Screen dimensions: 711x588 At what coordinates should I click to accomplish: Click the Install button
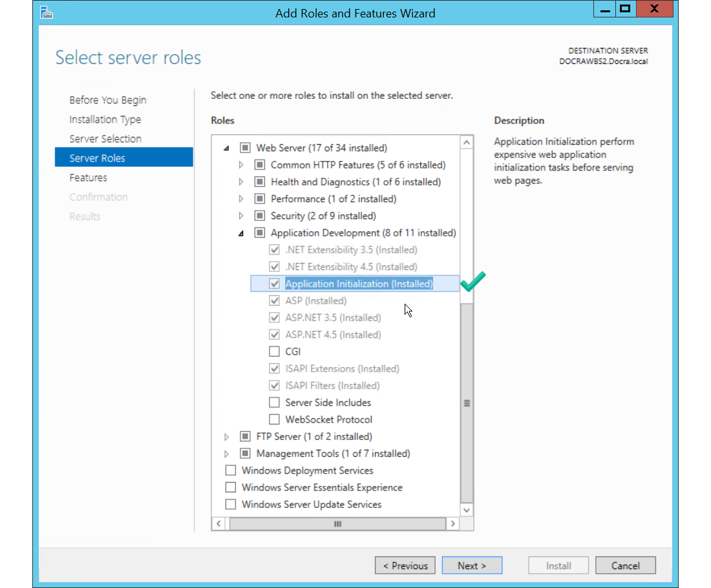click(558, 565)
